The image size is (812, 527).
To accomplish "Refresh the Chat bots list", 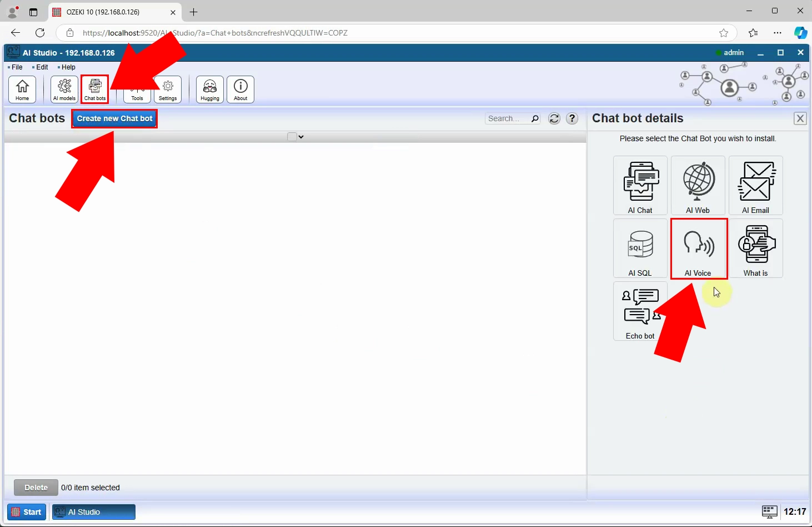I will click(x=554, y=118).
